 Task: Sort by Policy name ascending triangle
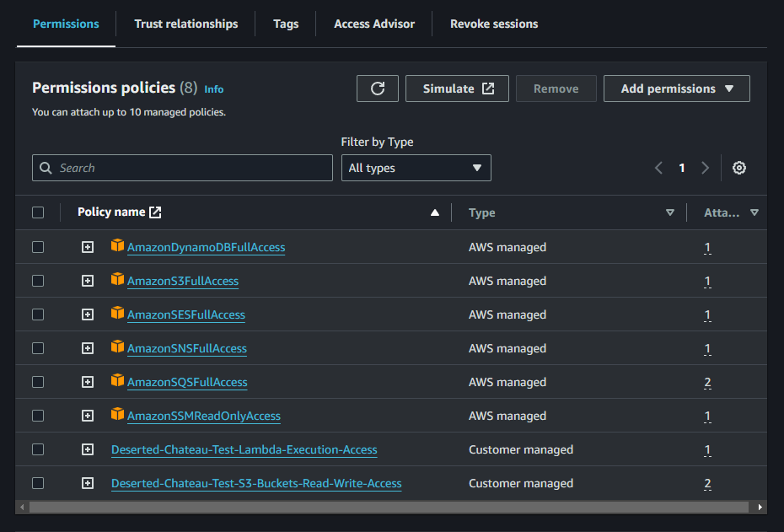click(x=435, y=212)
